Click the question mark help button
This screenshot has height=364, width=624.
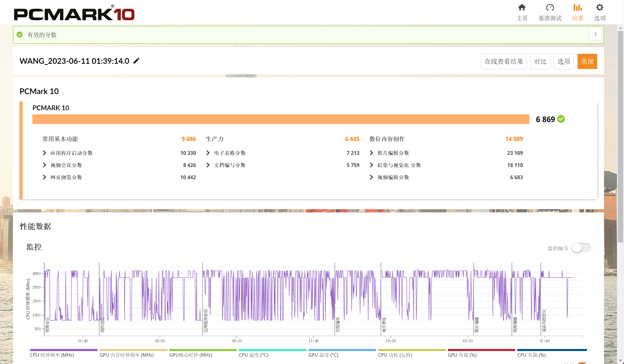pos(595,35)
